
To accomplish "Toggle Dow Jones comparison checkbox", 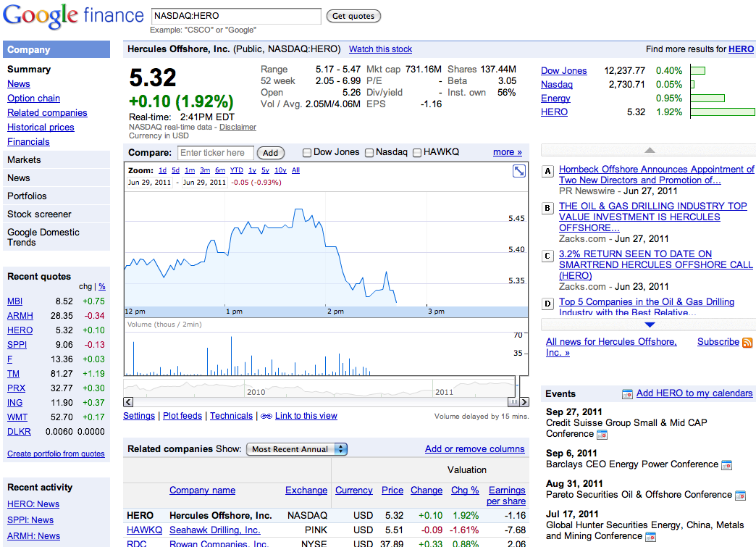I will 306,153.
